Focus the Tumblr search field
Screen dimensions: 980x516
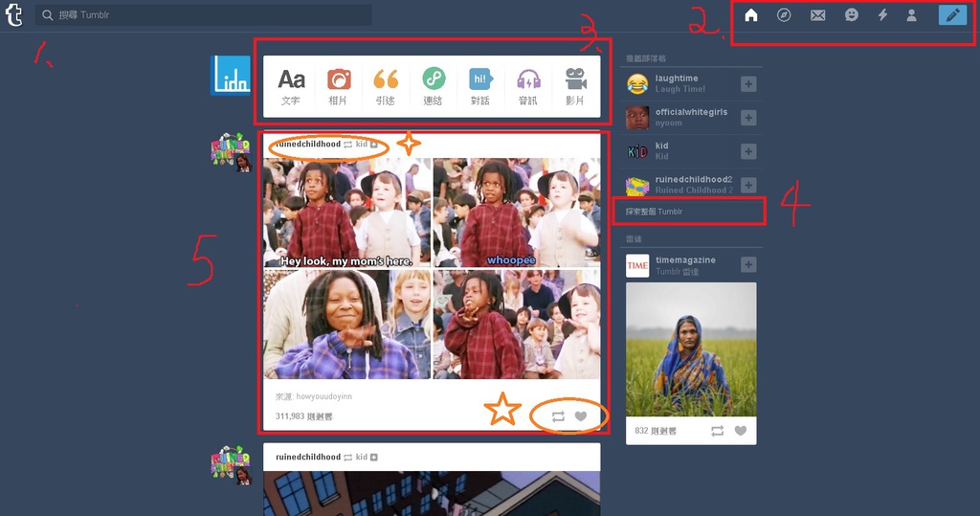coord(203,15)
